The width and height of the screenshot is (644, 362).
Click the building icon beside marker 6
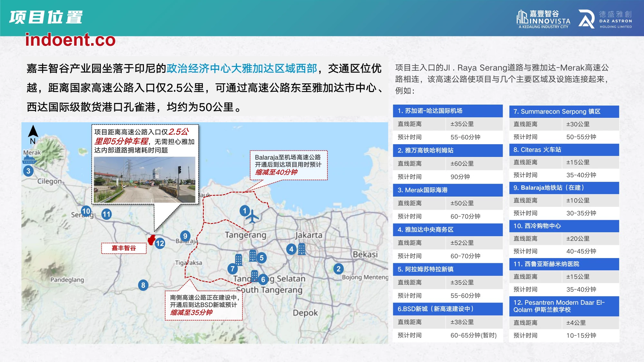tap(254, 276)
